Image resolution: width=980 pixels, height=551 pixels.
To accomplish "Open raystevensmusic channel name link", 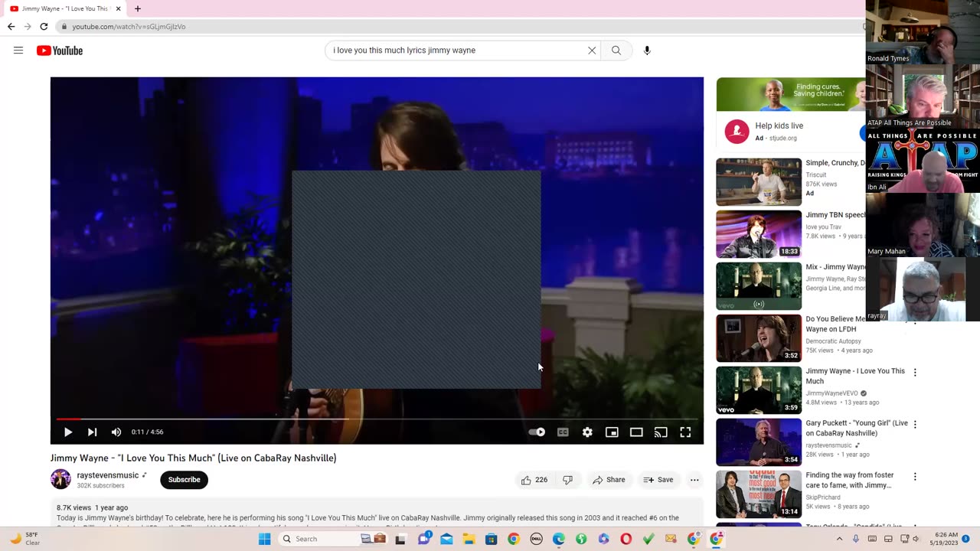I will pyautogui.click(x=107, y=475).
